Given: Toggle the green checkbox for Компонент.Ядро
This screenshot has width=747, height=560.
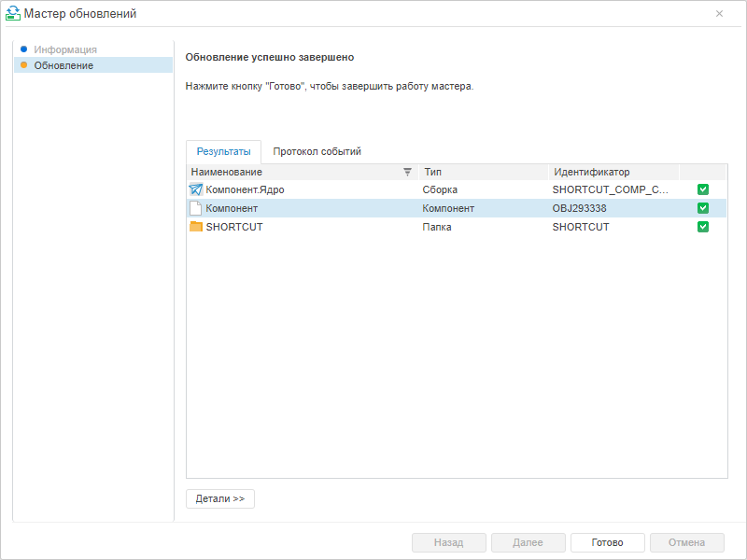Looking at the screenshot, I should (703, 189).
